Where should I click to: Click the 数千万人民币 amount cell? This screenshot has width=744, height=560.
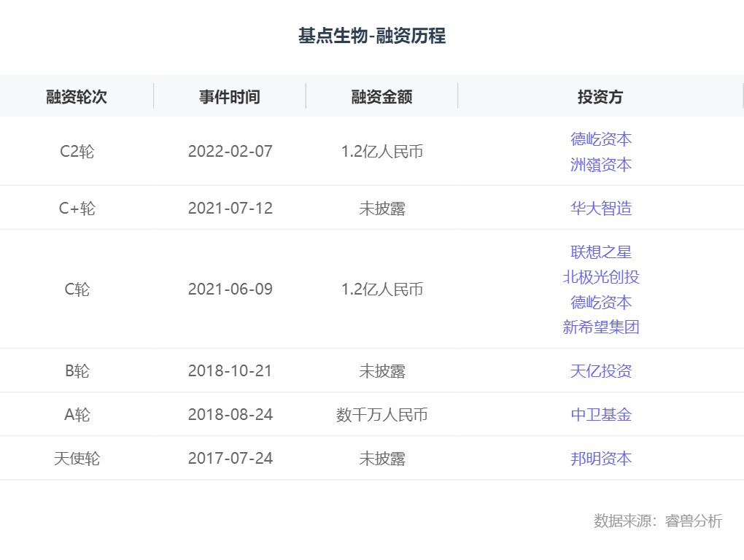coord(382,414)
